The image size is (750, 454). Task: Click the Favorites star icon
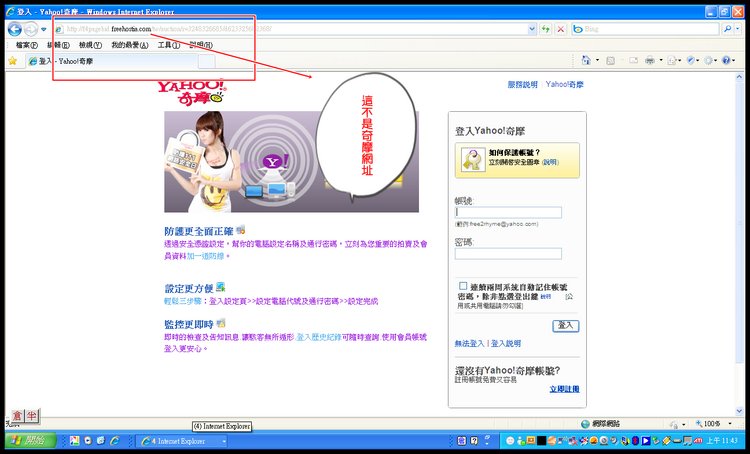tap(12, 61)
